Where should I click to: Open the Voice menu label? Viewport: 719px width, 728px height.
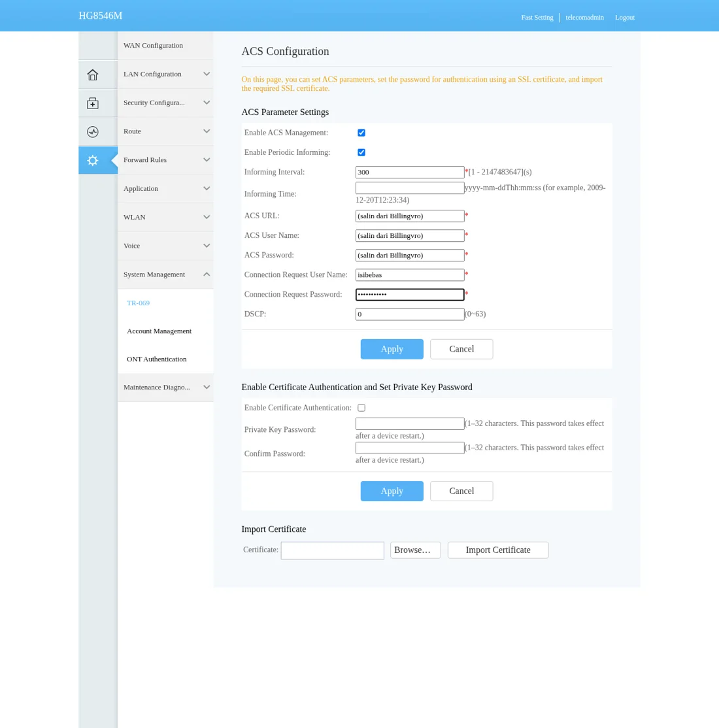tap(132, 246)
